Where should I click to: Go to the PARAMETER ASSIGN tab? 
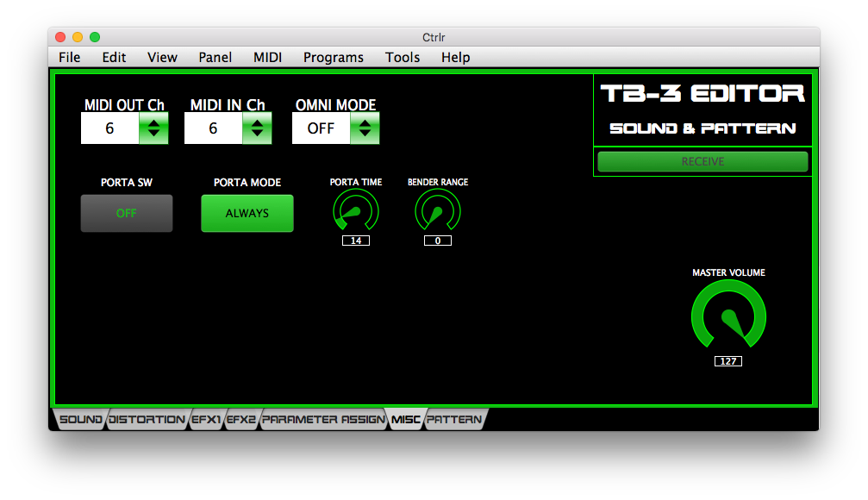point(322,420)
